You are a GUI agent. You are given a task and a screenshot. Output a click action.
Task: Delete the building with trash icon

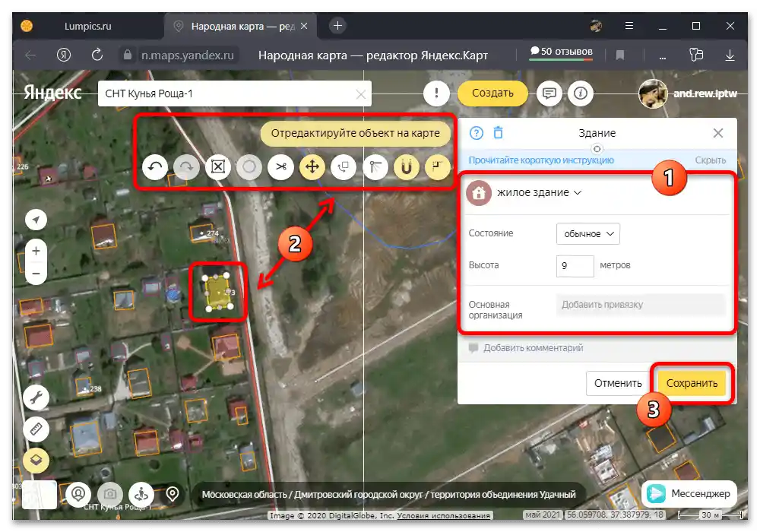click(499, 132)
